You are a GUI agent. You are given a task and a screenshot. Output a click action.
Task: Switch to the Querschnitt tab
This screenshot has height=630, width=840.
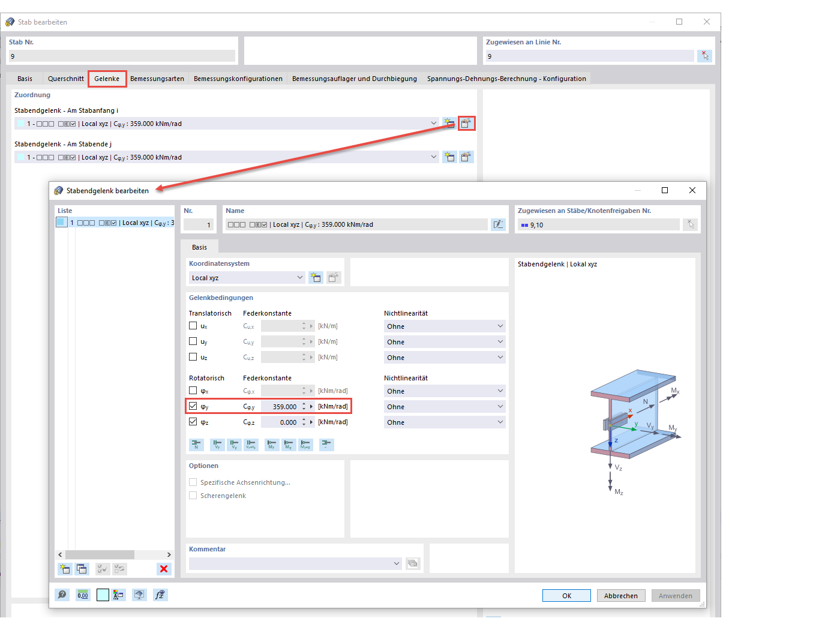65,78
